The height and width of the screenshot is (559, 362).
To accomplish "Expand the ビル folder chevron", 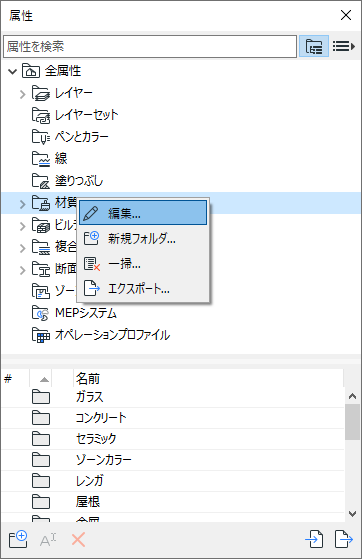I will click(22, 226).
